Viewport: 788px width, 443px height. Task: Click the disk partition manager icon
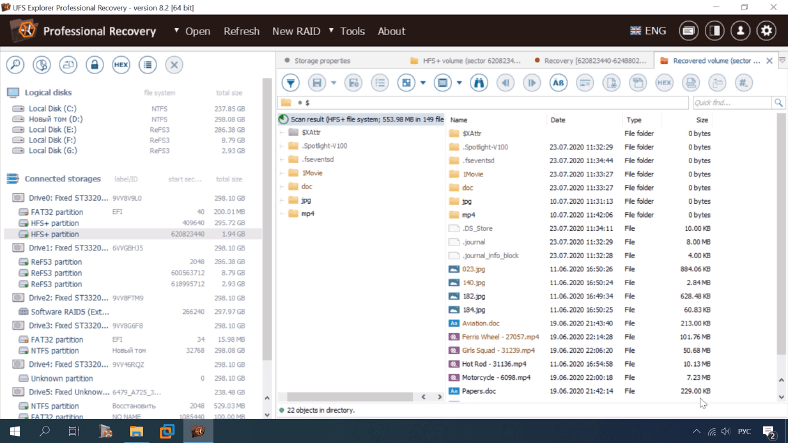[42, 65]
